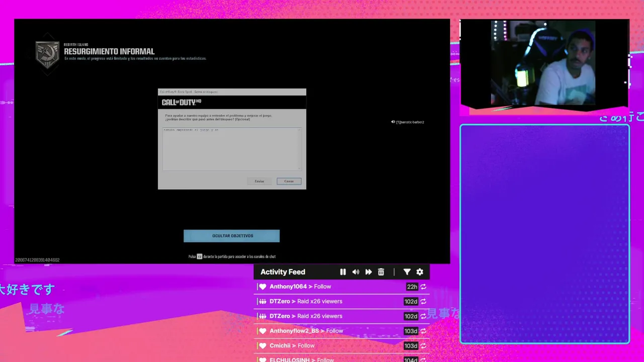Click the heart icon beside Anthony1064
The width and height of the screenshot is (644, 362).
pyautogui.click(x=263, y=287)
